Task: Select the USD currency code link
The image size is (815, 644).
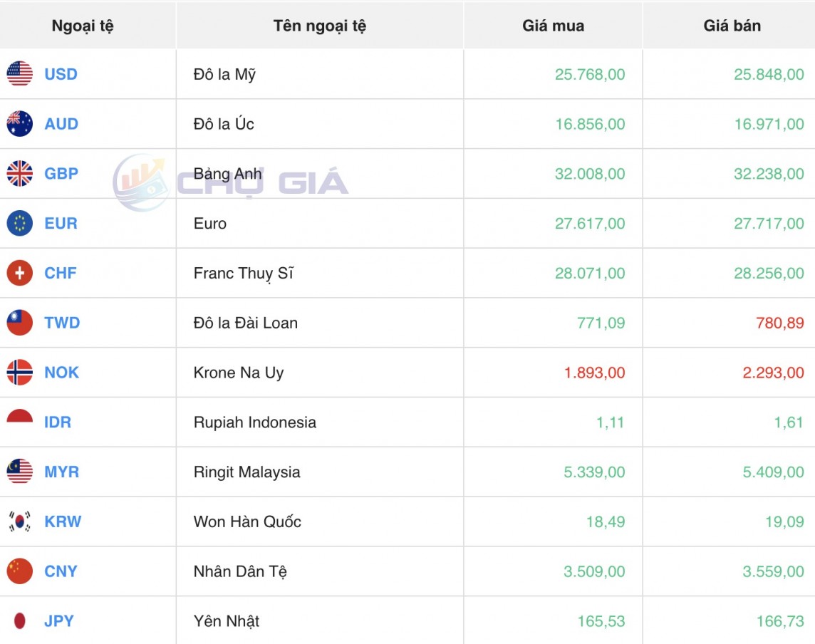Action: (x=61, y=74)
